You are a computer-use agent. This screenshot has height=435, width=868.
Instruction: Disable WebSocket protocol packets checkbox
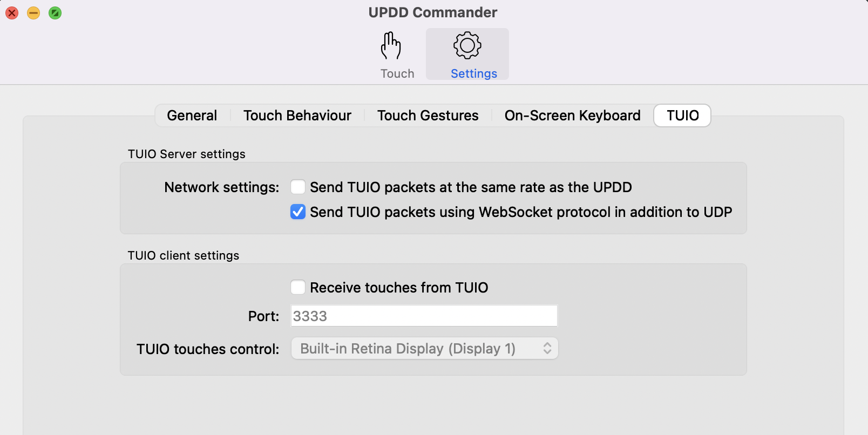298,212
